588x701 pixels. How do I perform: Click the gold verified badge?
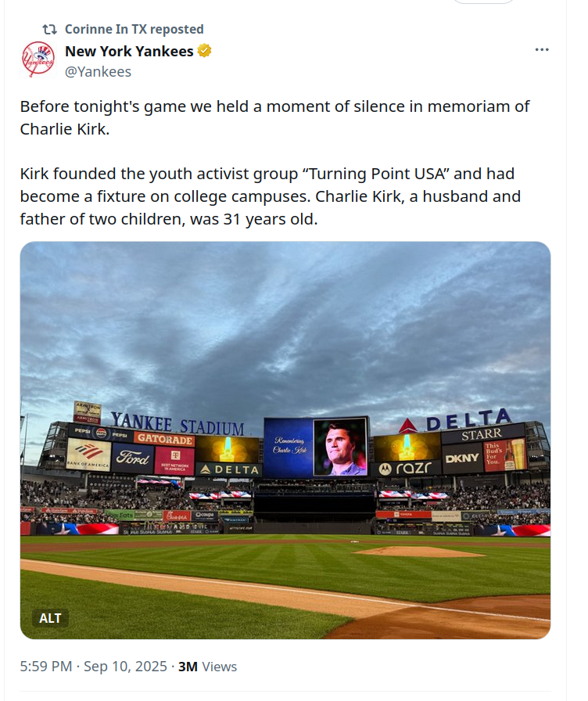coord(204,51)
